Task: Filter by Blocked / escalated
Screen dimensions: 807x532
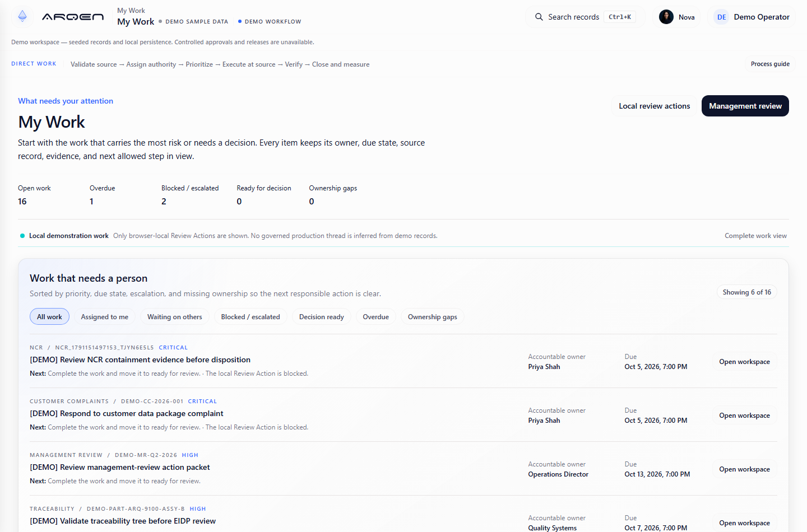Action: point(251,317)
